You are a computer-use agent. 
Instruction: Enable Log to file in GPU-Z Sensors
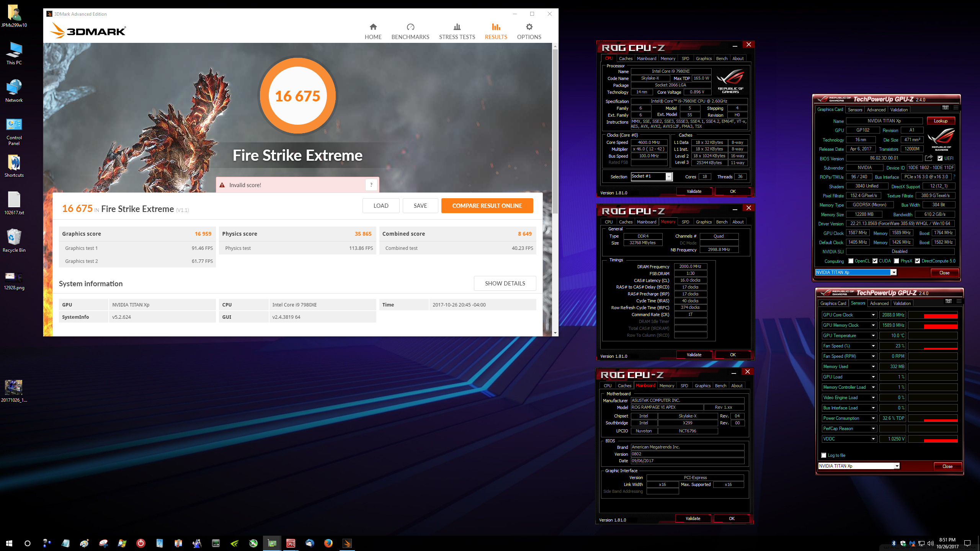pos(824,455)
